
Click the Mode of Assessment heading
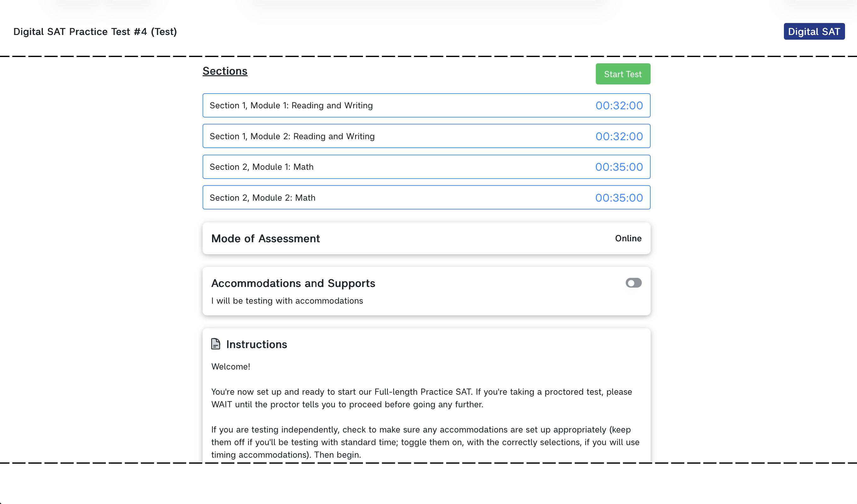pos(265,238)
